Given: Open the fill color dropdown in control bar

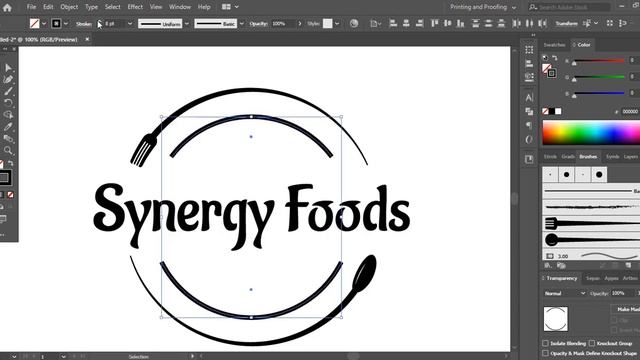Looking at the screenshot, I should click(44, 24).
